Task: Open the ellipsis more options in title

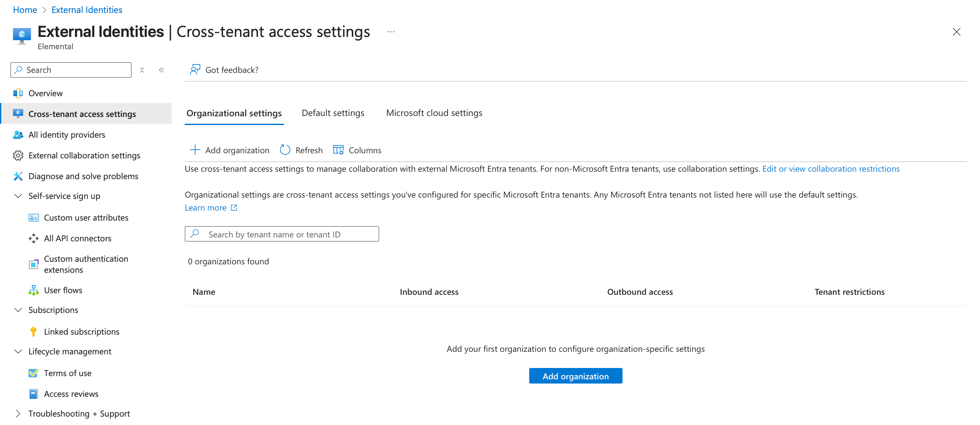Action: point(391,32)
